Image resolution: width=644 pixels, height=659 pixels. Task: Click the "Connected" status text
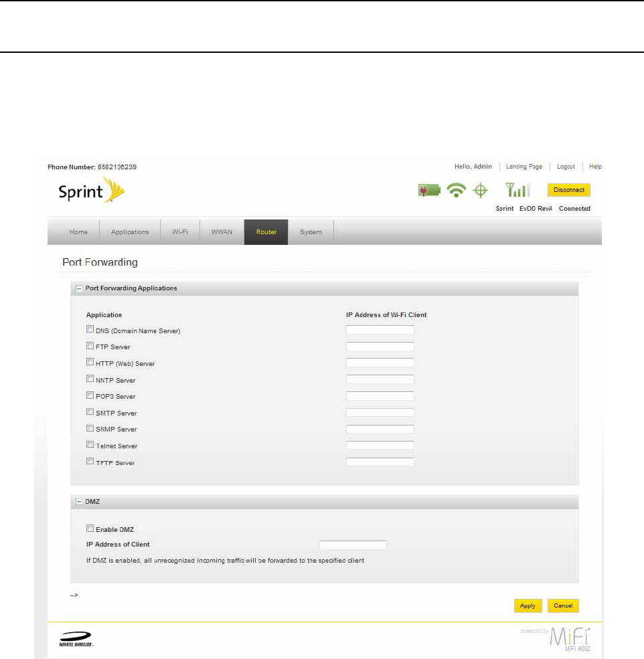574,209
